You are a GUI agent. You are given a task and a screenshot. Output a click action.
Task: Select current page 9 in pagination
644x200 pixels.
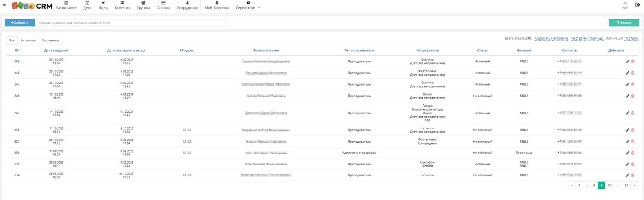[601, 185]
